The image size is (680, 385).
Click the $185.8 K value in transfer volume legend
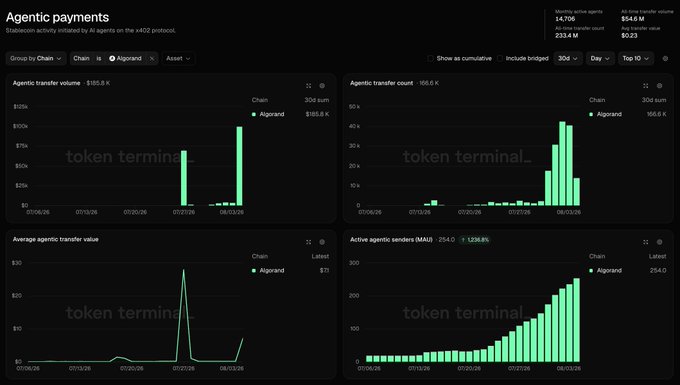click(317, 114)
